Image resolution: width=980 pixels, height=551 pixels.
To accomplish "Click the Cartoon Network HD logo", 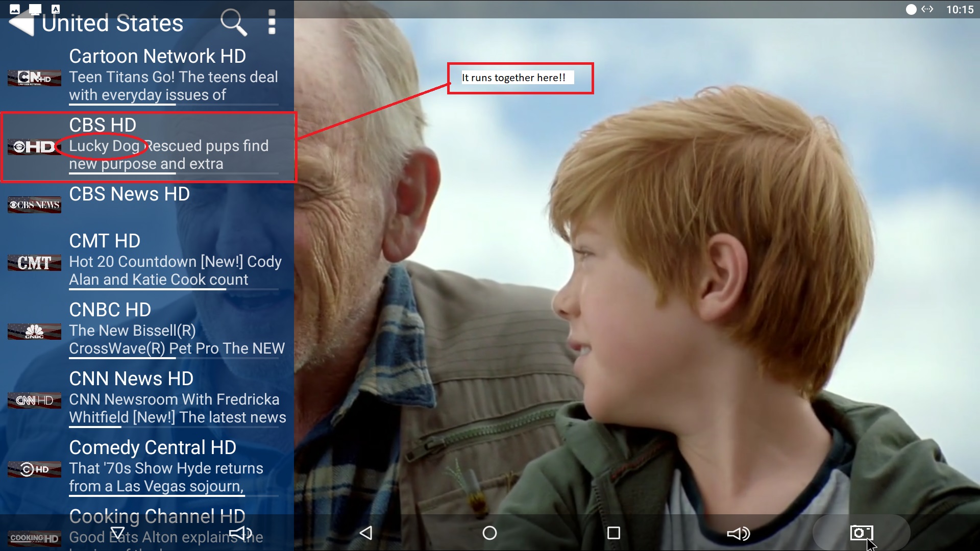I will (x=34, y=78).
